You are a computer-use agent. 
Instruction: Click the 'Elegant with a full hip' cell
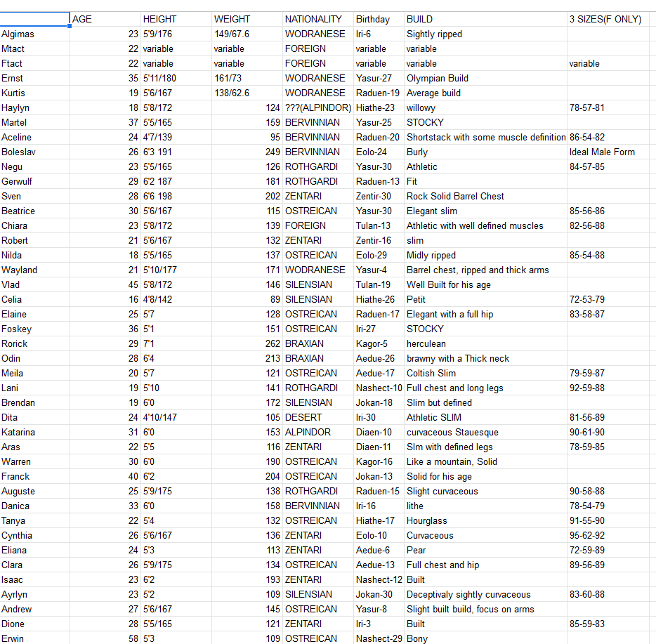pyautogui.click(x=486, y=314)
